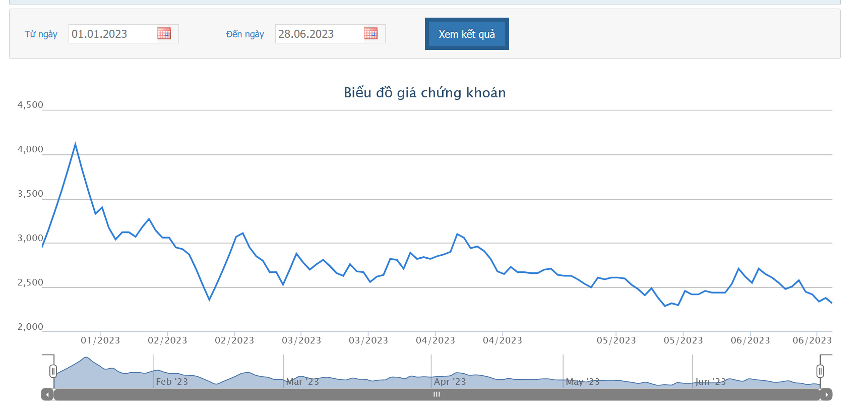
Task: Click the Đến ngày label
Action: pos(245,34)
